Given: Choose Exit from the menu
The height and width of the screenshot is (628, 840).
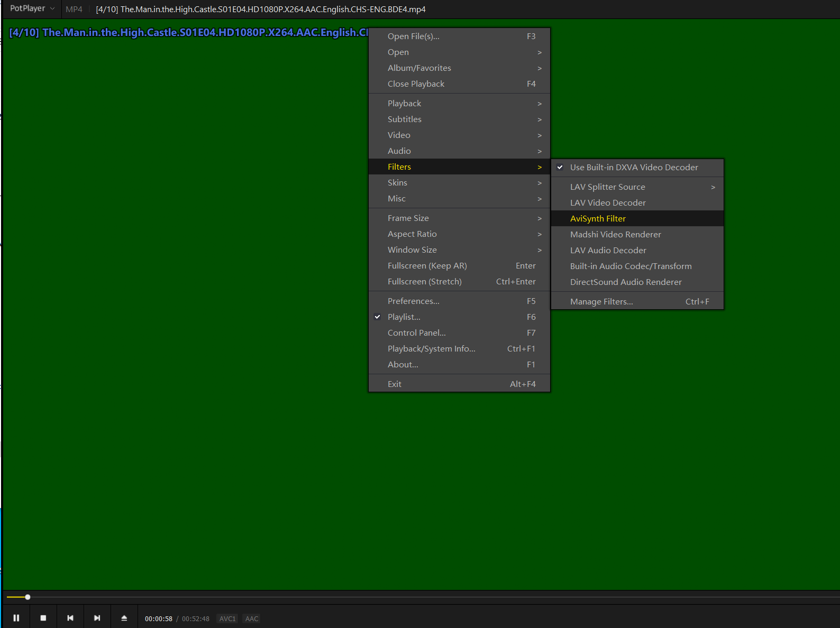Looking at the screenshot, I should tap(459, 384).
